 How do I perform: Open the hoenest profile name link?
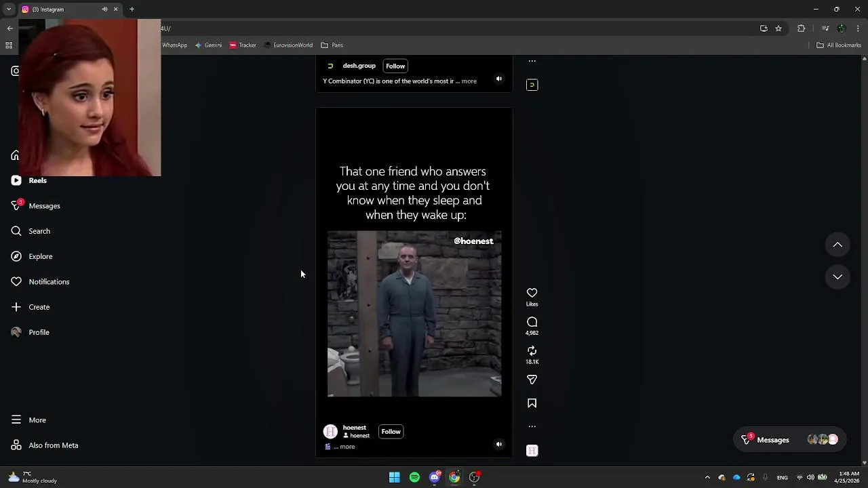coord(354,428)
